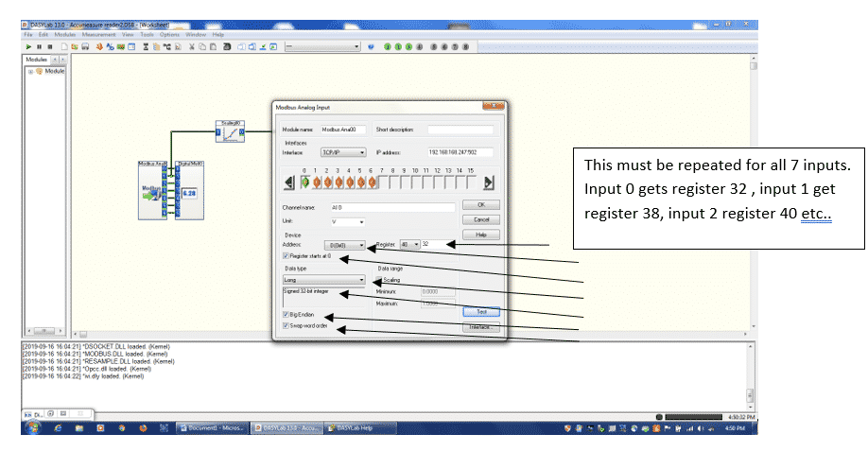Open the Interface TCP/IP dropdown
Viewport: 868px width, 469px height.
click(361, 151)
